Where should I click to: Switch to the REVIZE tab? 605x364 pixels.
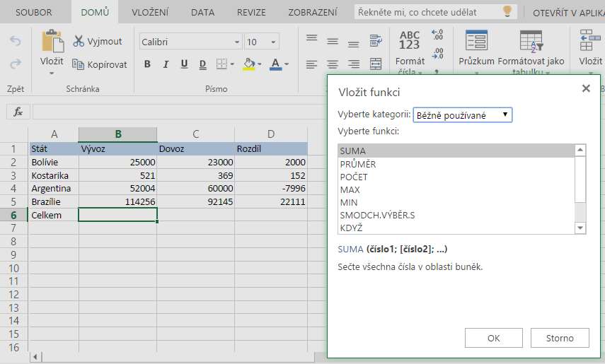click(x=251, y=12)
